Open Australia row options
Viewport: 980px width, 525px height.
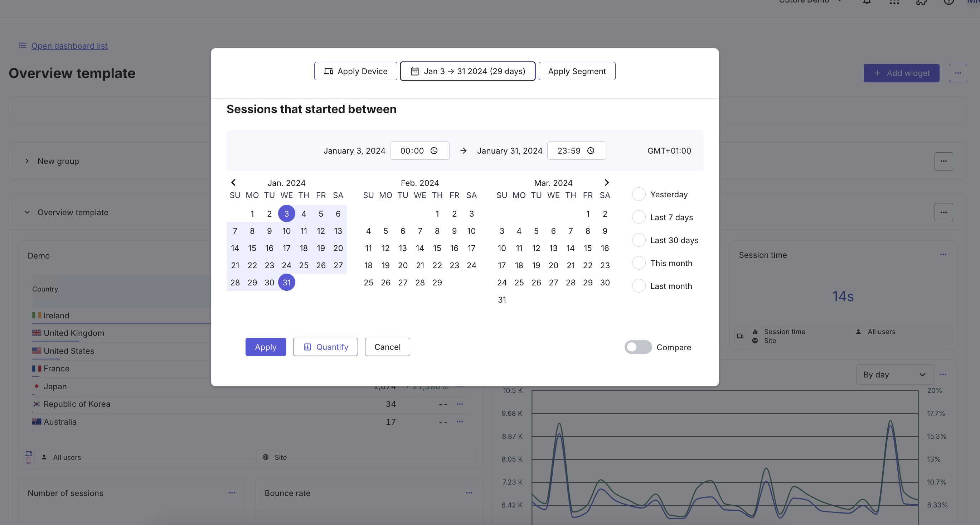click(460, 422)
